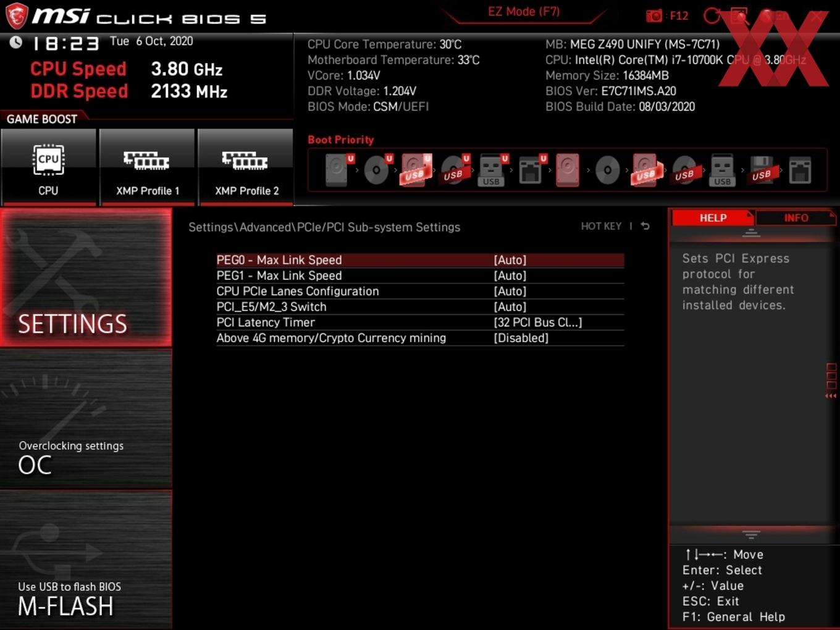Open PEG0 - Max Link Speed [Auto] value

click(x=510, y=260)
